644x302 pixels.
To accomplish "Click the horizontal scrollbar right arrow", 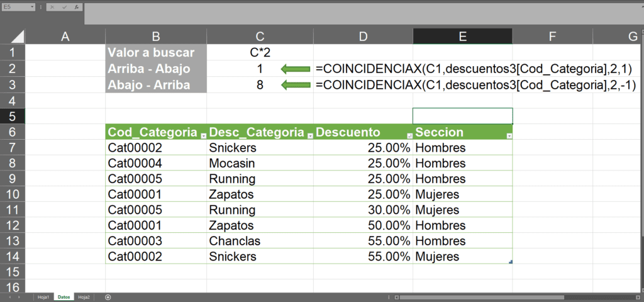I will (638, 298).
